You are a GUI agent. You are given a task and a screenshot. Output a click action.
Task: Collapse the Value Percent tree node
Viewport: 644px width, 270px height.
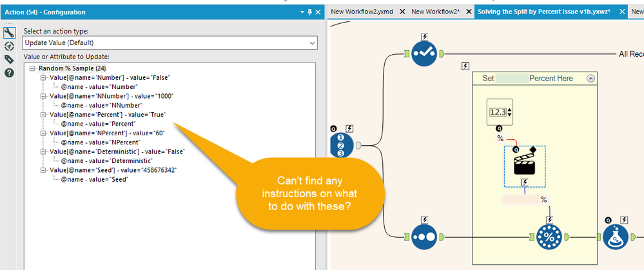[43, 115]
